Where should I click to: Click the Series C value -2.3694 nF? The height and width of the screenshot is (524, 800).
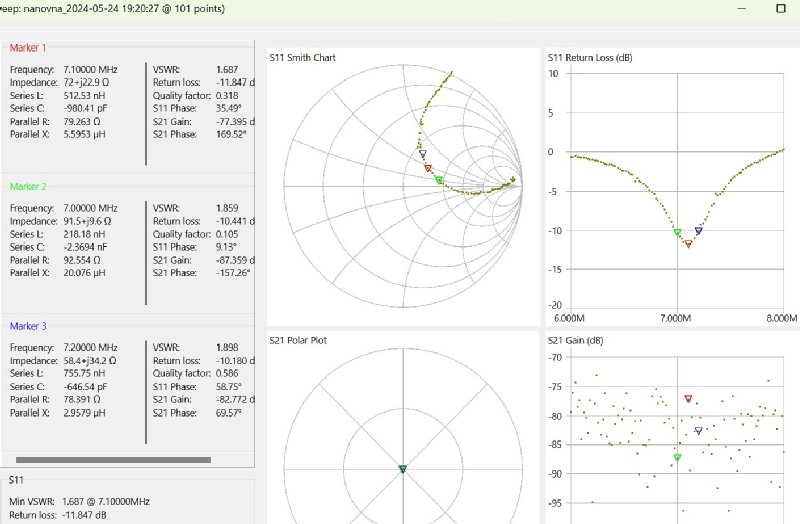(85, 247)
